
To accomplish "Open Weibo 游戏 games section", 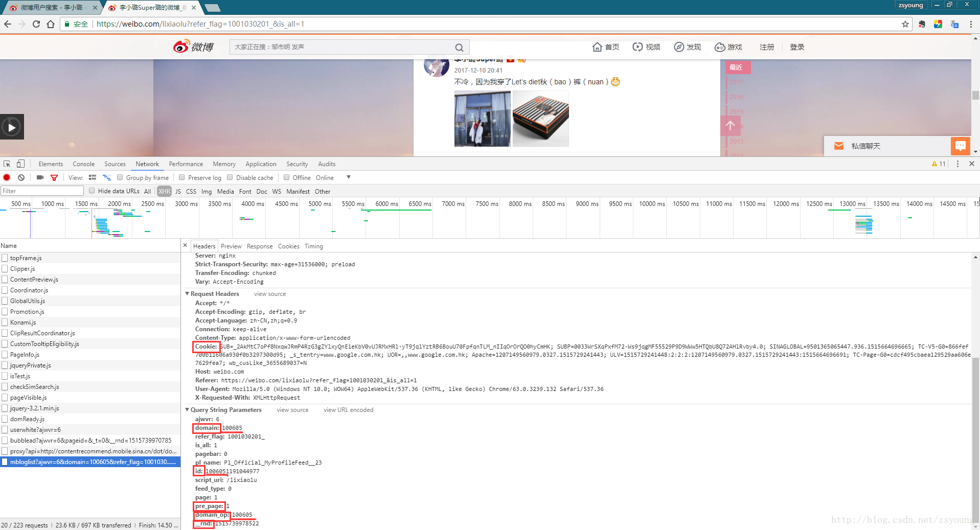I will tap(728, 47).
